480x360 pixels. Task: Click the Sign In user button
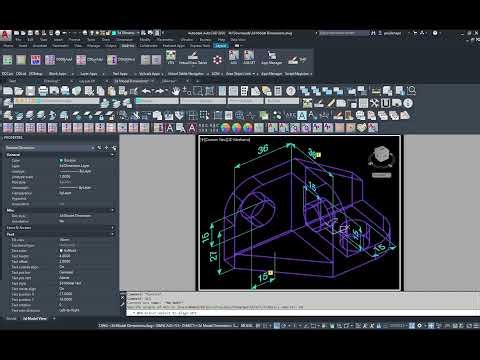pos(389,33)
